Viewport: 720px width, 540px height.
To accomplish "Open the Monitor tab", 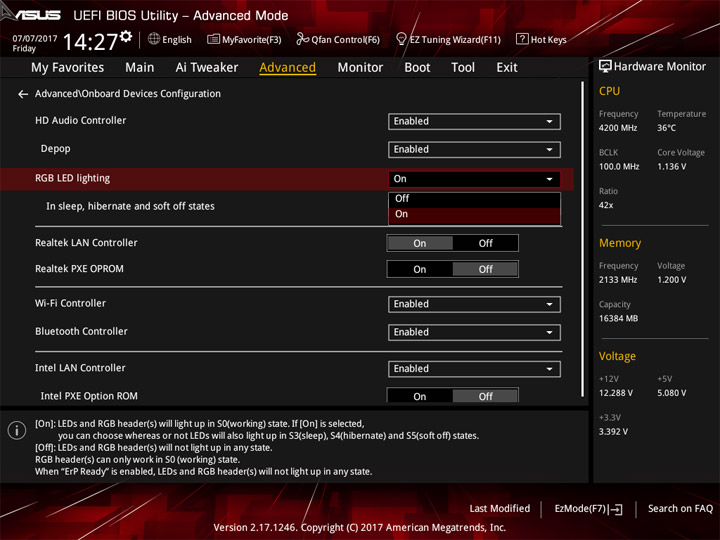I will click(360, 68).
